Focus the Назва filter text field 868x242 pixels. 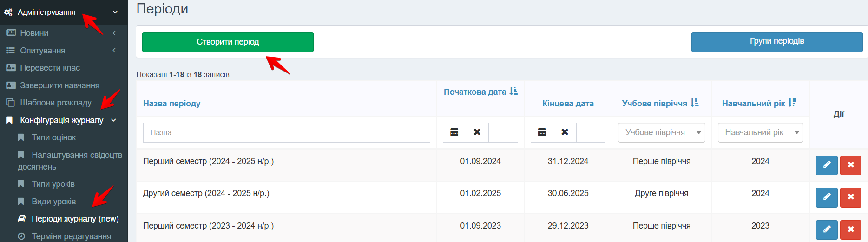pos(287,132)
